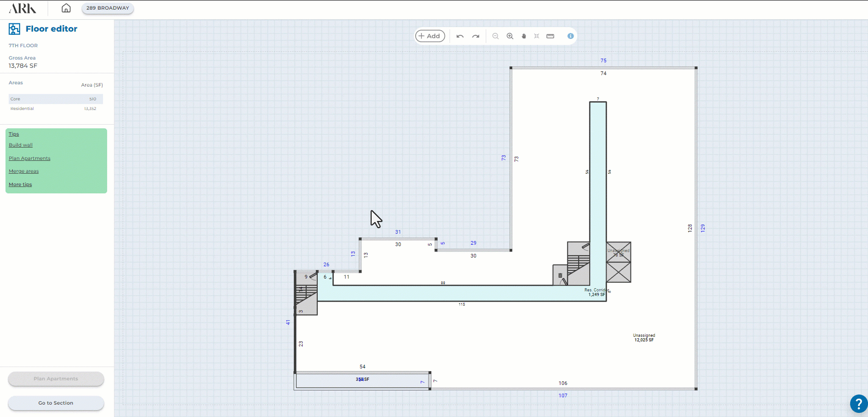Open the Build wall tip
The height and width of the screenshot is (417, 868).
(21, 145)
